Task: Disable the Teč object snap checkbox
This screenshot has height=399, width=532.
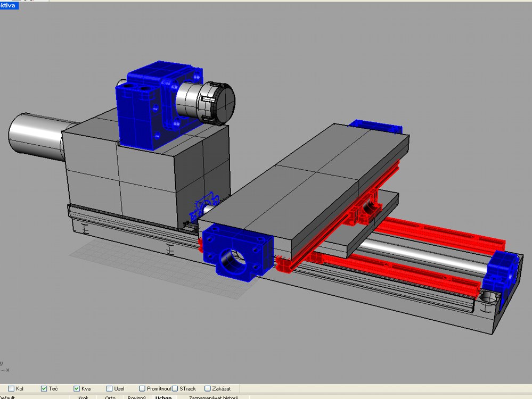Action: pos(44,388)
